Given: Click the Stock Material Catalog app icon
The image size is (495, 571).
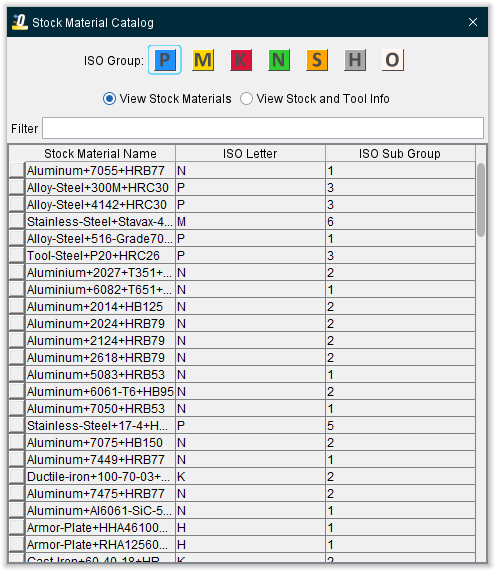Looking at the screenshot, I should (x=20, y=22).
